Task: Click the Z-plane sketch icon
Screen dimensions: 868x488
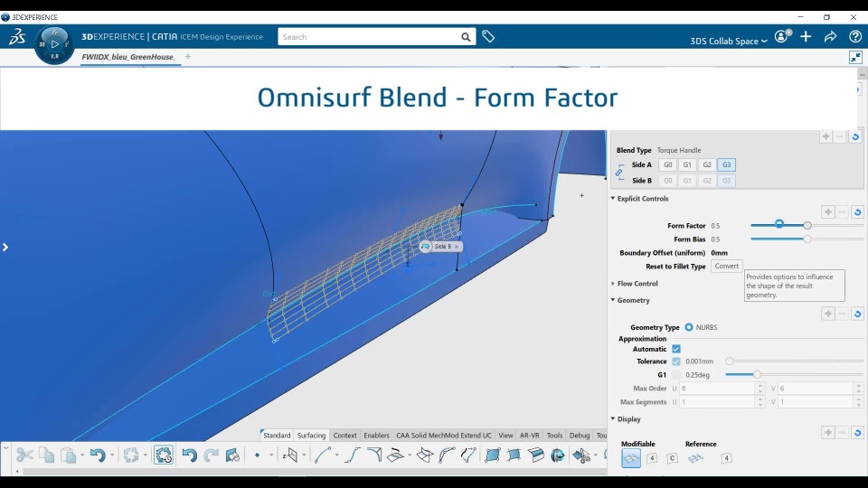Action: tap(289, 455)
